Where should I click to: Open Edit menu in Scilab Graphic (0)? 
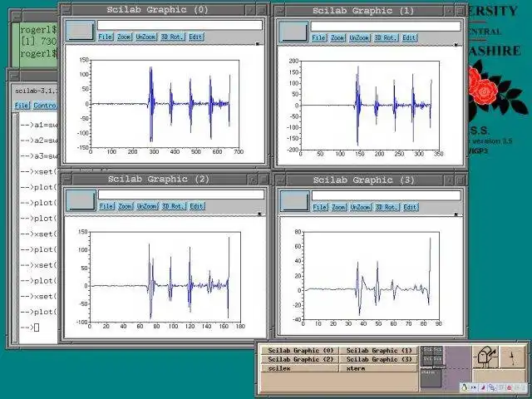(x=195, y=37)
